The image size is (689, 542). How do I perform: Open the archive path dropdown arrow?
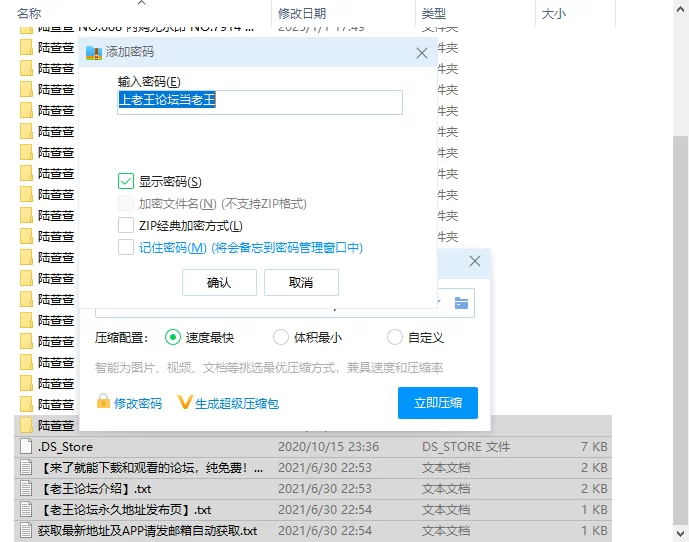438,302
